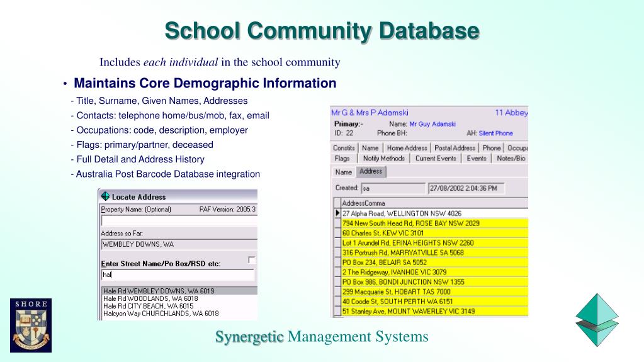
Task: Click the street name field containing 'ha'
Action: 178,275
